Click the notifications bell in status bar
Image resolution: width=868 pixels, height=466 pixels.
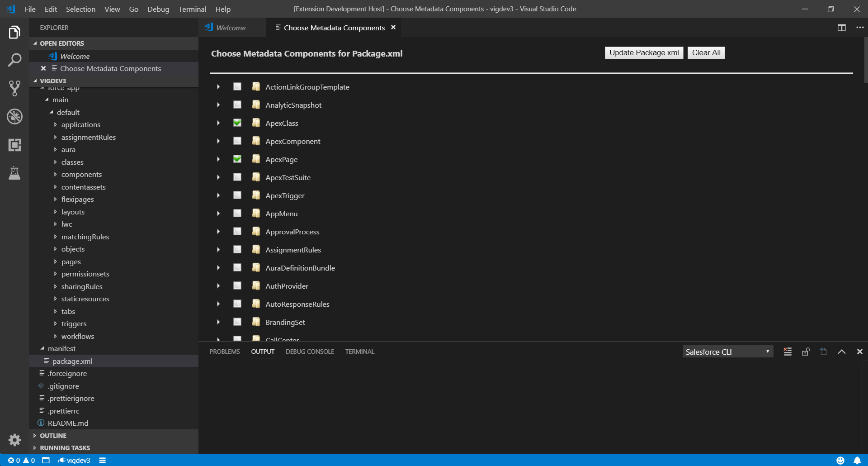point(857,460)
